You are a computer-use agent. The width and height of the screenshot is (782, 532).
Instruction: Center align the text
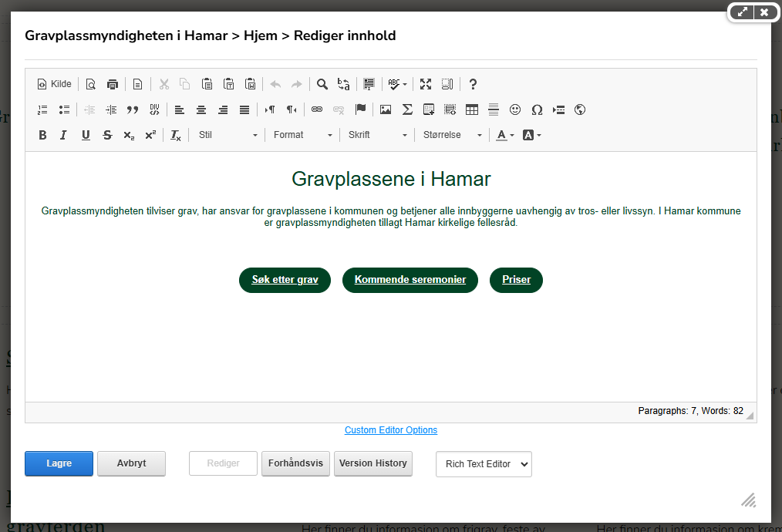click(201, 109)
